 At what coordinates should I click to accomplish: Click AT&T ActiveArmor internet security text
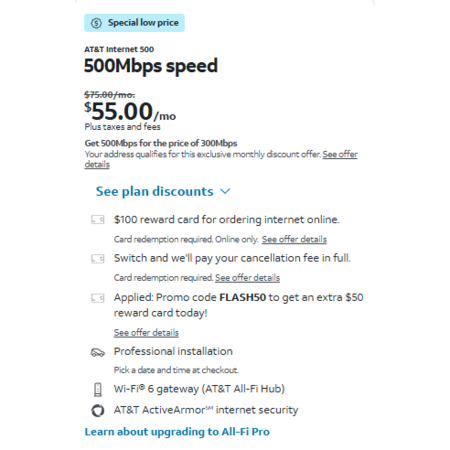[206, 410]
